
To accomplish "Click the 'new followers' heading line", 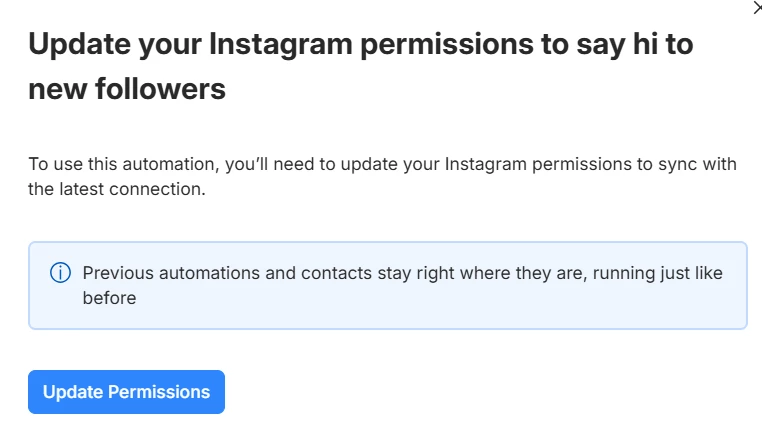I will click(127, 89).
